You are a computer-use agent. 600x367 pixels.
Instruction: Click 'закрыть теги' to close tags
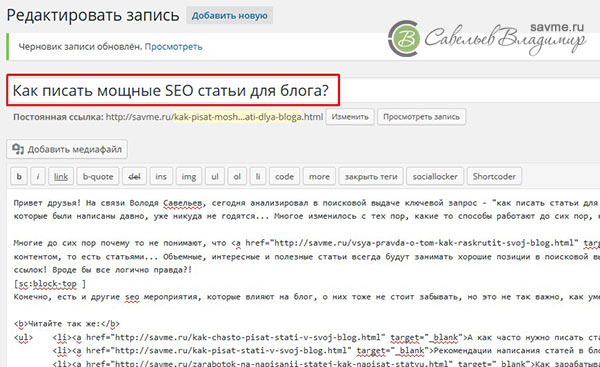(x=371, y=176)
